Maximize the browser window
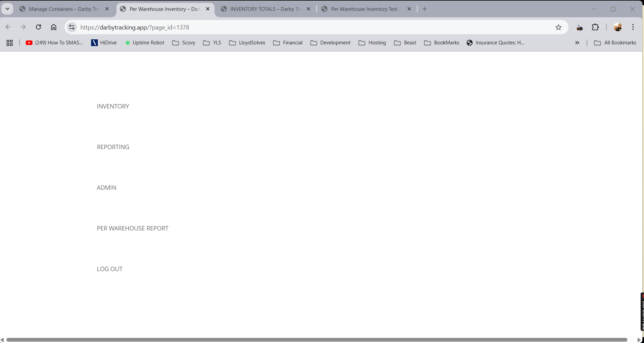Viewport: 644px width, 343px height. (613, 9)
